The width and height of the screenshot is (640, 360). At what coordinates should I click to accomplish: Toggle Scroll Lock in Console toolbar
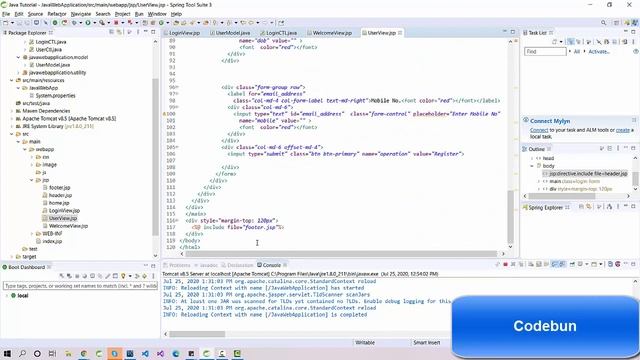click(538, 264)
